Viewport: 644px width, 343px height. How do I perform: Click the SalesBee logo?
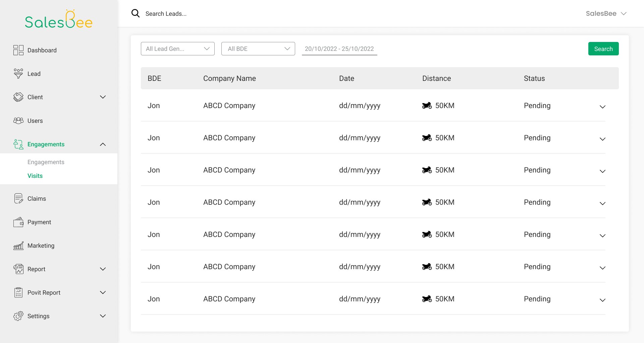click(59, 19)
